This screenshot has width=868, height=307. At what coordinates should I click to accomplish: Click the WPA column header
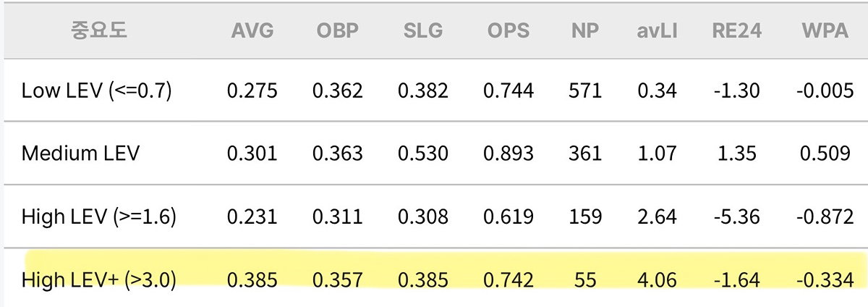click(x=825, y=30)
